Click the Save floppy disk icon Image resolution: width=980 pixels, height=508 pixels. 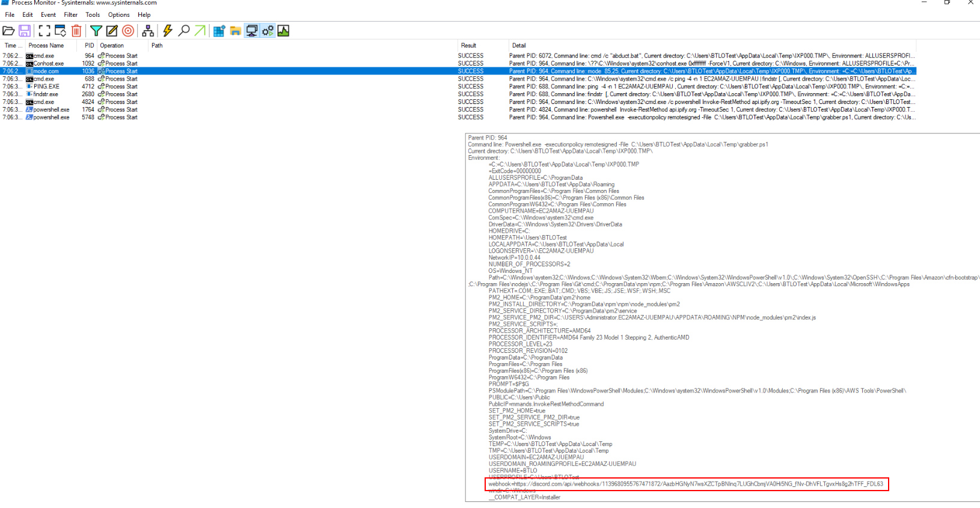(25, 31)
